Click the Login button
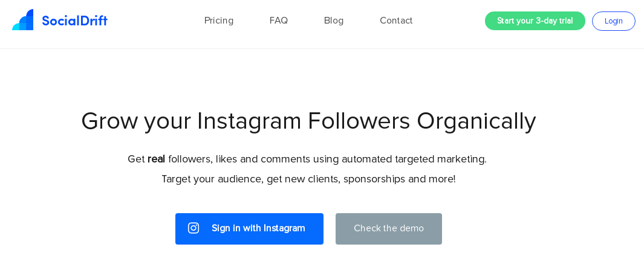The width and height of the screenshot is (644, 279). 614,21
